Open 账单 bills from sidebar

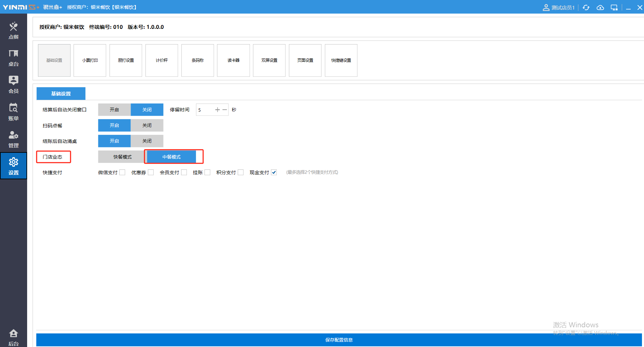(14, 112)
